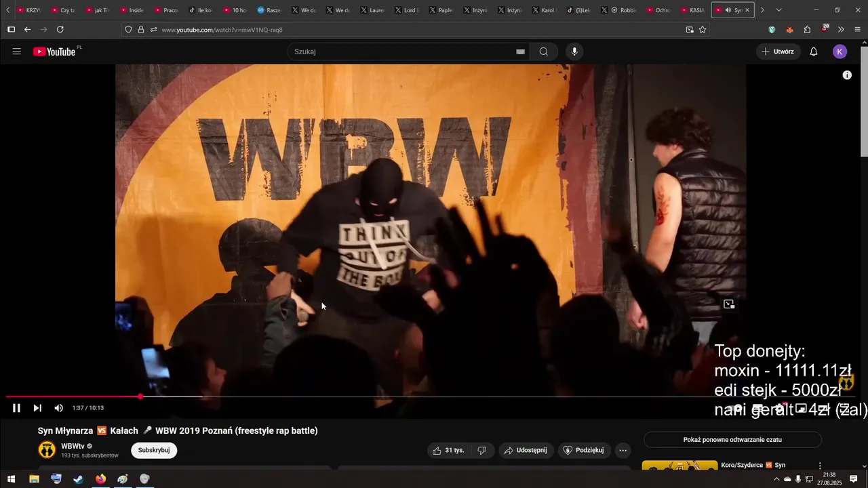This screenshot has width=868, height=488.
Task: Open the WBWtv channel name link
Action: 73,446
